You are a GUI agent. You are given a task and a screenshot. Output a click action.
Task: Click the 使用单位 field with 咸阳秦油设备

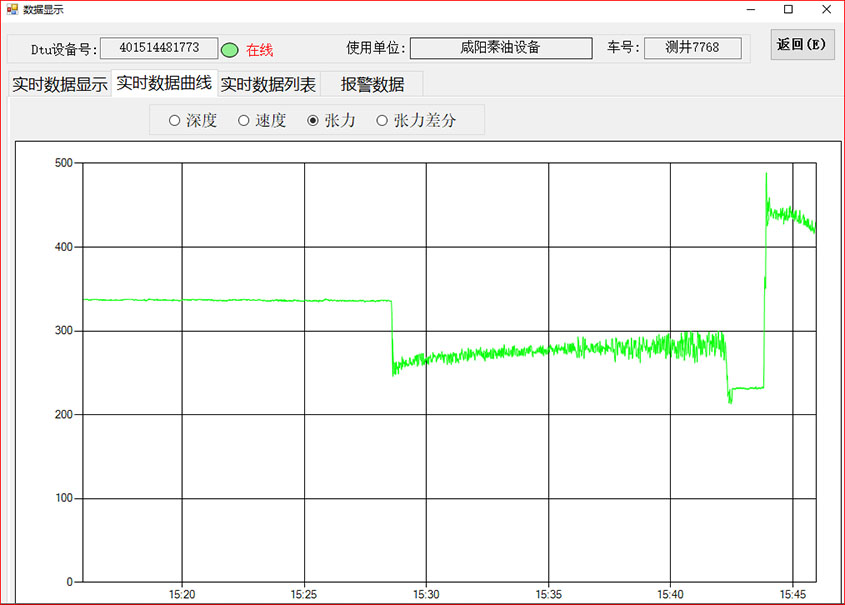[x=501, y=48]
